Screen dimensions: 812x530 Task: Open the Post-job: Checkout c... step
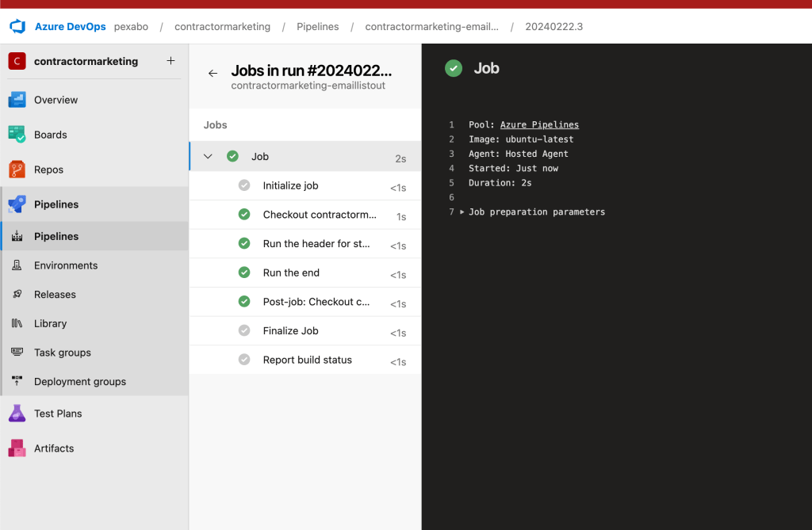click(x=305, y=302)
